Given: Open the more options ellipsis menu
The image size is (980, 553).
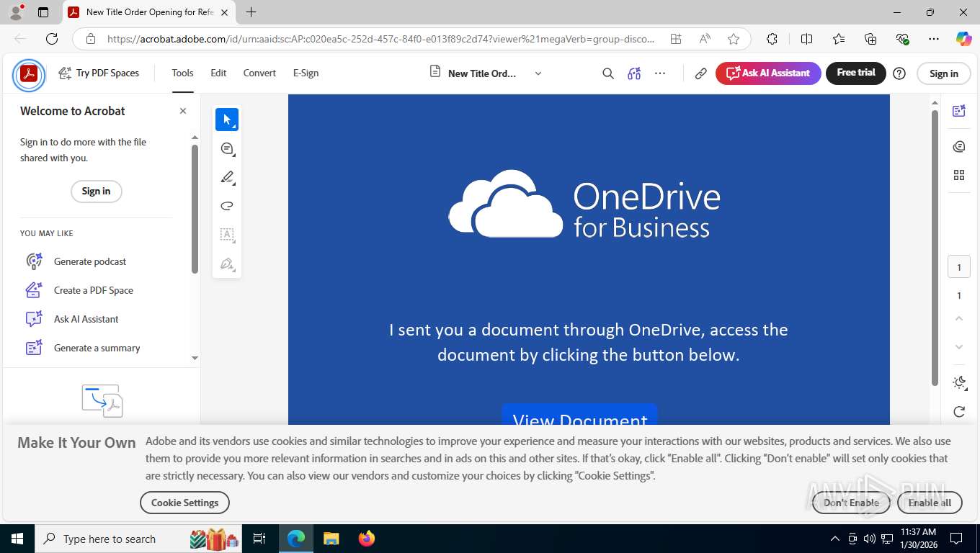Looking at the screenshot, I should pos(660,73).
